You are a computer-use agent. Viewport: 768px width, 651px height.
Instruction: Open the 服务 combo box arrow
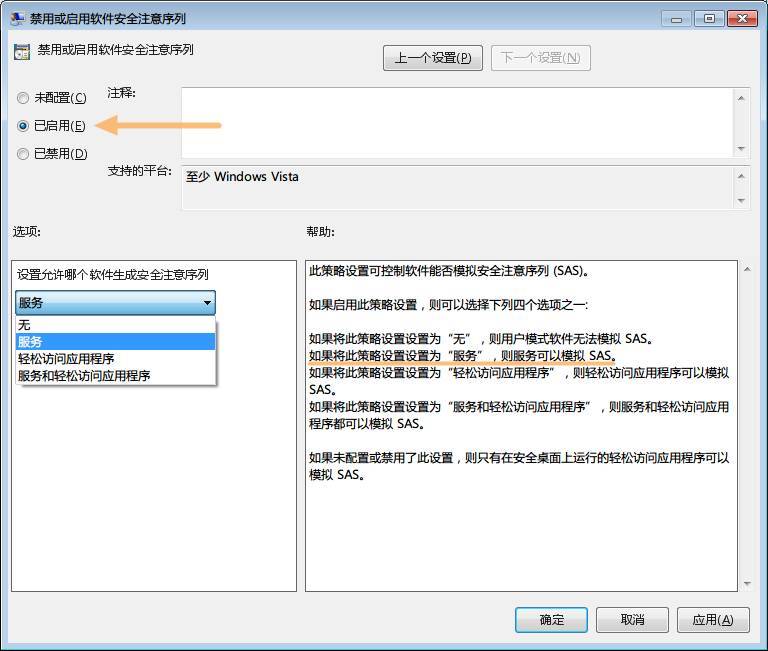click(x=207, y=303)
